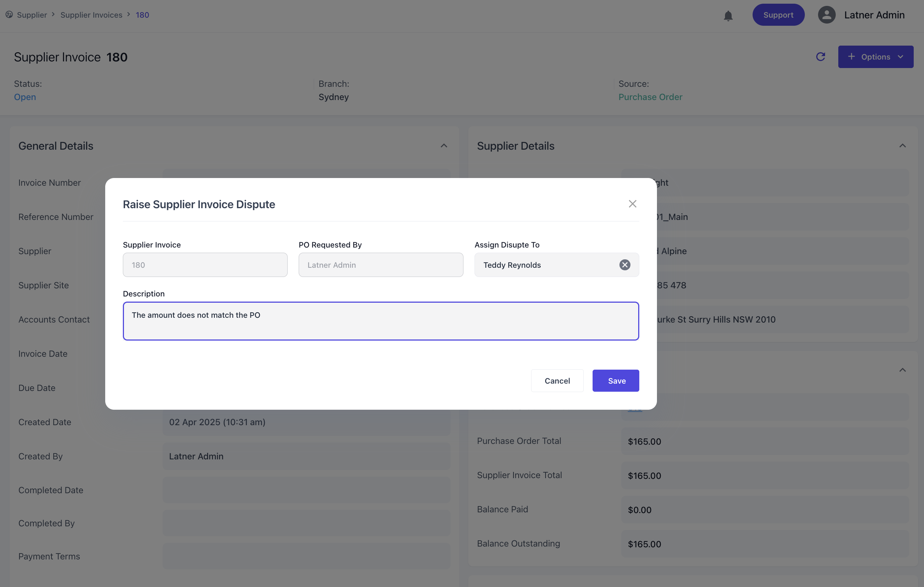
Task: Navigate to Supplier breadcrumb link
Action: click(x=32, y=15)
